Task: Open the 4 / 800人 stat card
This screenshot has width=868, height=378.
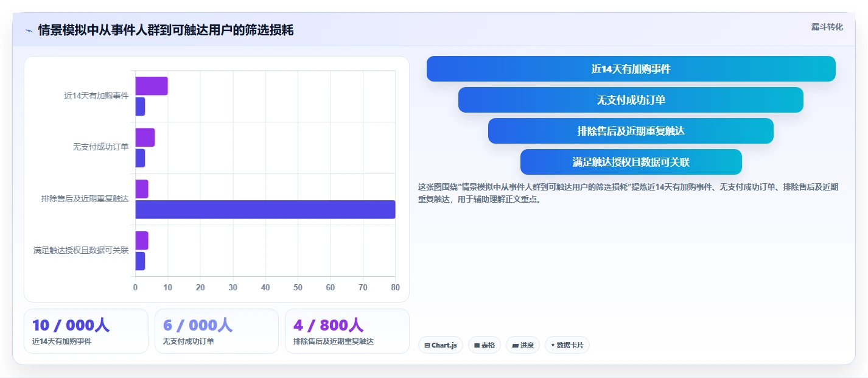Action: pos(347,331)
